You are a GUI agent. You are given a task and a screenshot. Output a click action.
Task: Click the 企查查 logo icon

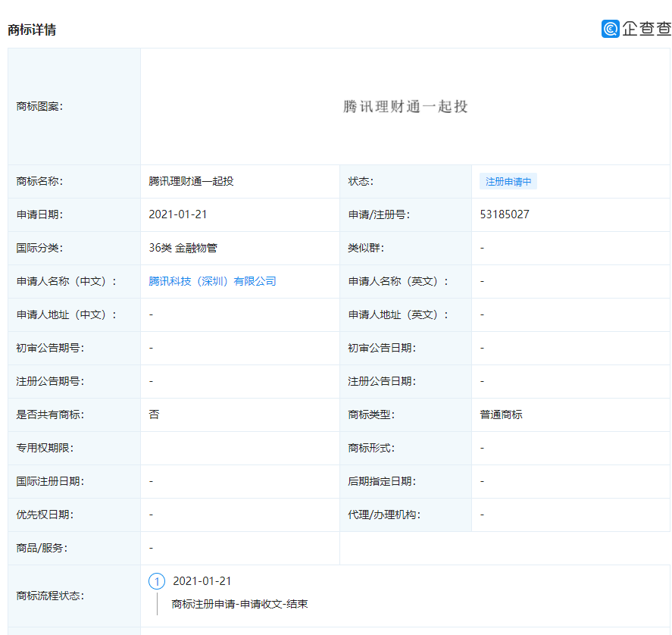point(611,29)
